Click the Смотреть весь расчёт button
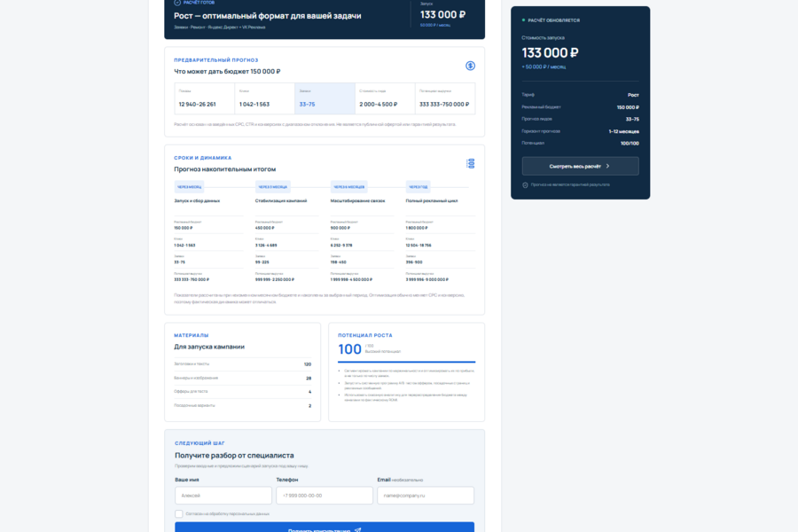The height and width of the screenshot is (532, 798). click(580, 166)
